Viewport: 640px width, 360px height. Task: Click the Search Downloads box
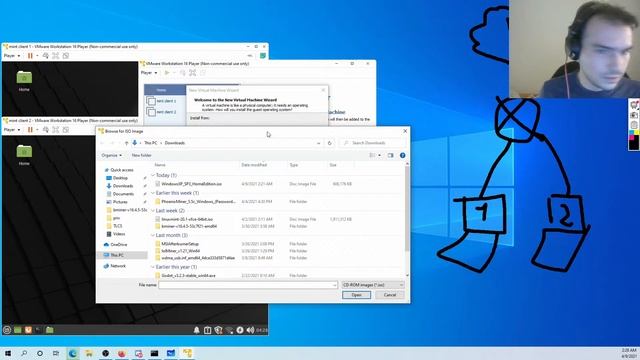point(373,143)
